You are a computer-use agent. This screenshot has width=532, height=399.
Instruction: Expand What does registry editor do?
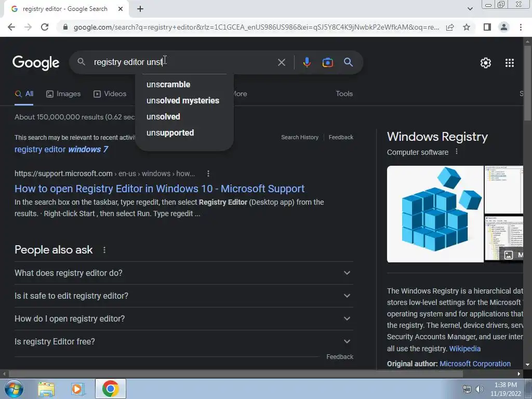[x=183, y=273]
